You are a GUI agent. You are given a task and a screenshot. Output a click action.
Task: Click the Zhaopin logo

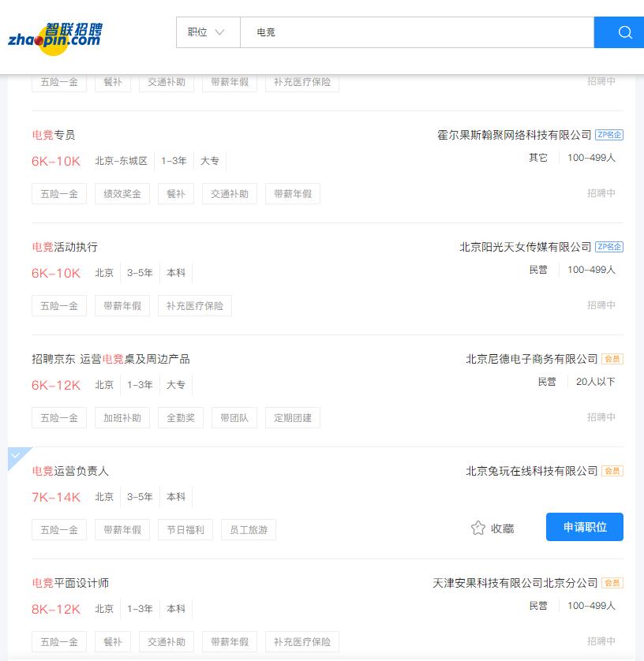click(55, 35)
